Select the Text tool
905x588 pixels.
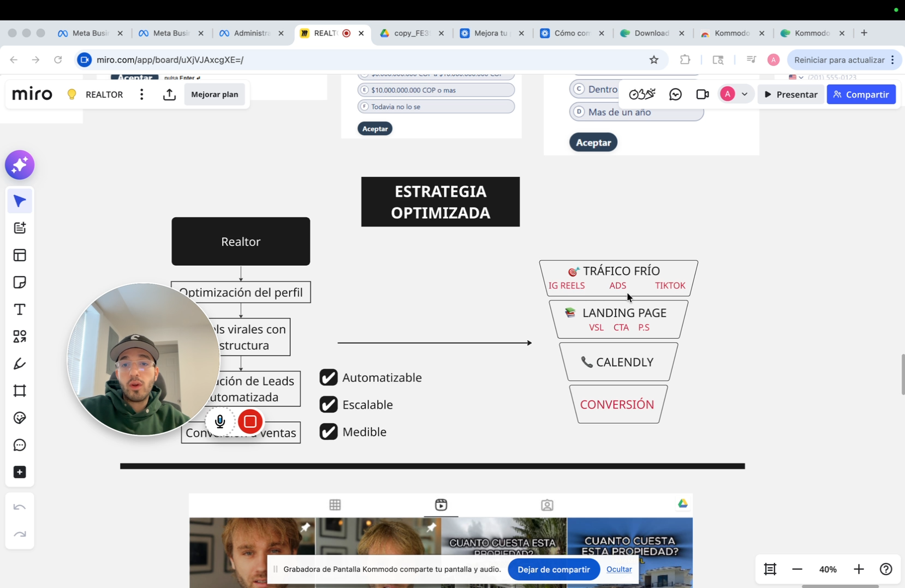(x=20, y=310)
